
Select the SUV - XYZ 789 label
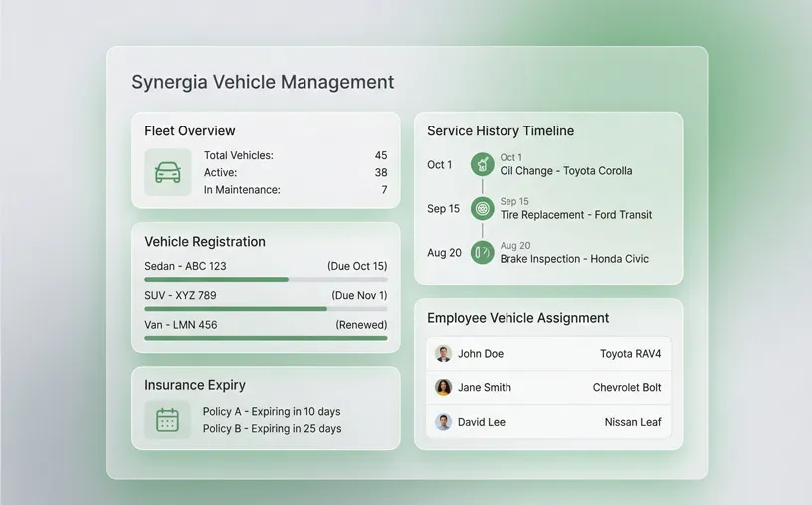coord(180,296)
